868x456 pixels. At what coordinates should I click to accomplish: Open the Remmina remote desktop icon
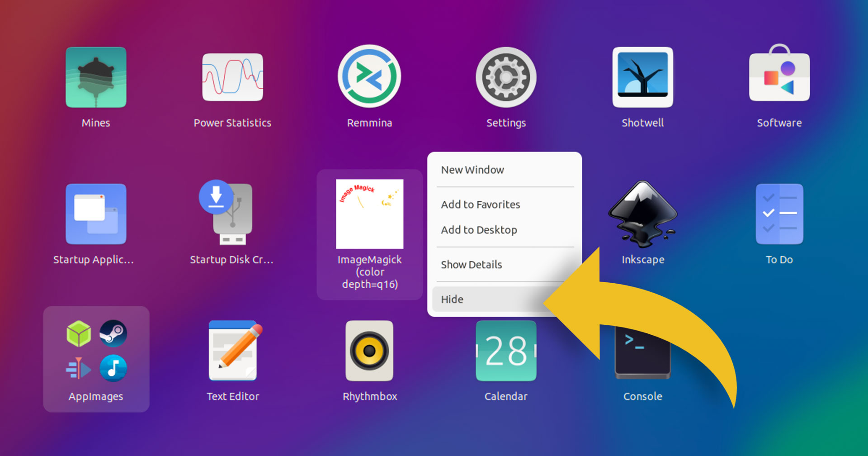click(x=369, y=76)
